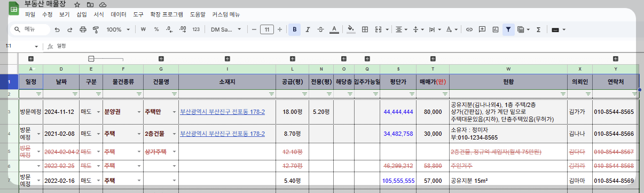Increase decimal places

coord(183,29)
